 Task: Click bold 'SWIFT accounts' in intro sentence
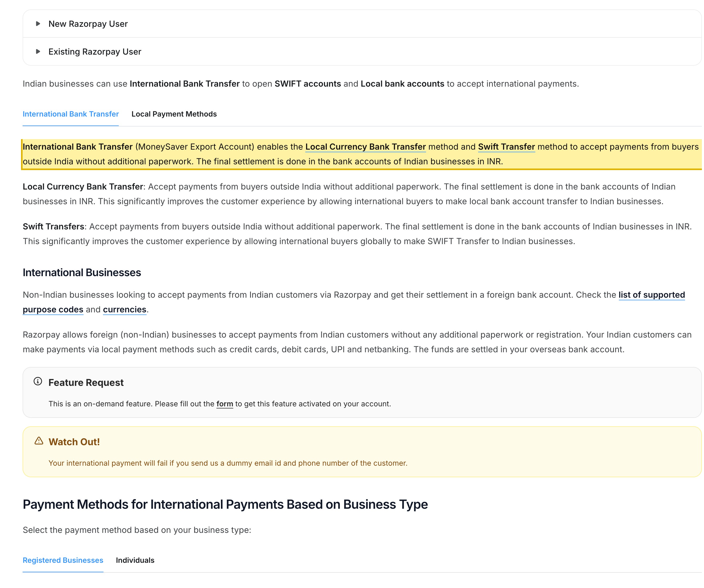pos(308,84)
